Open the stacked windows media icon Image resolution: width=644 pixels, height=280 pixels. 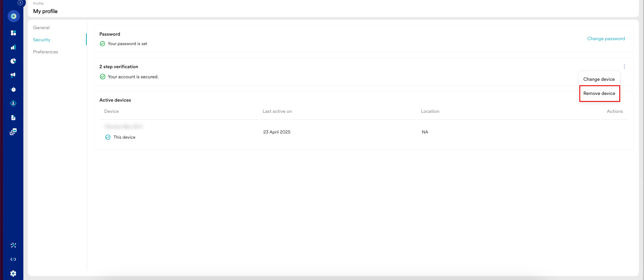point(13,131)
